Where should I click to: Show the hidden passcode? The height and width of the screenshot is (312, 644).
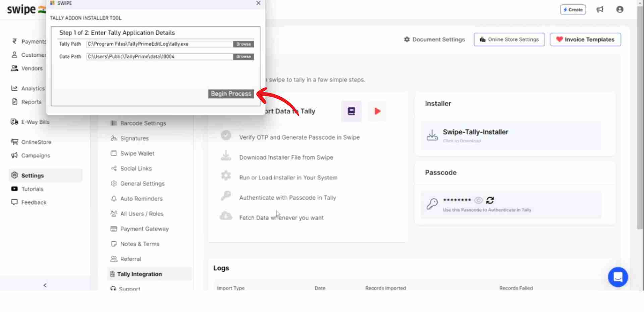[479, 200]
